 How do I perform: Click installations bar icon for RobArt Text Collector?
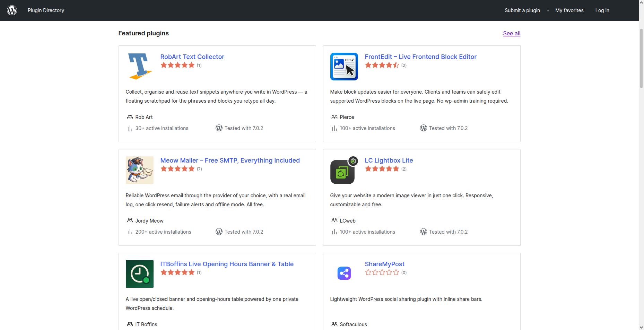[130, 128]
